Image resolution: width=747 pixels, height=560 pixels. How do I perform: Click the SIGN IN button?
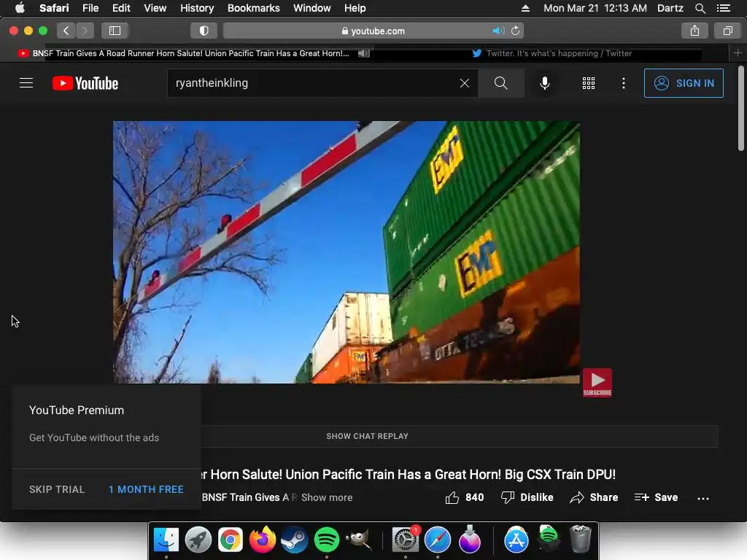coord(684,83)
